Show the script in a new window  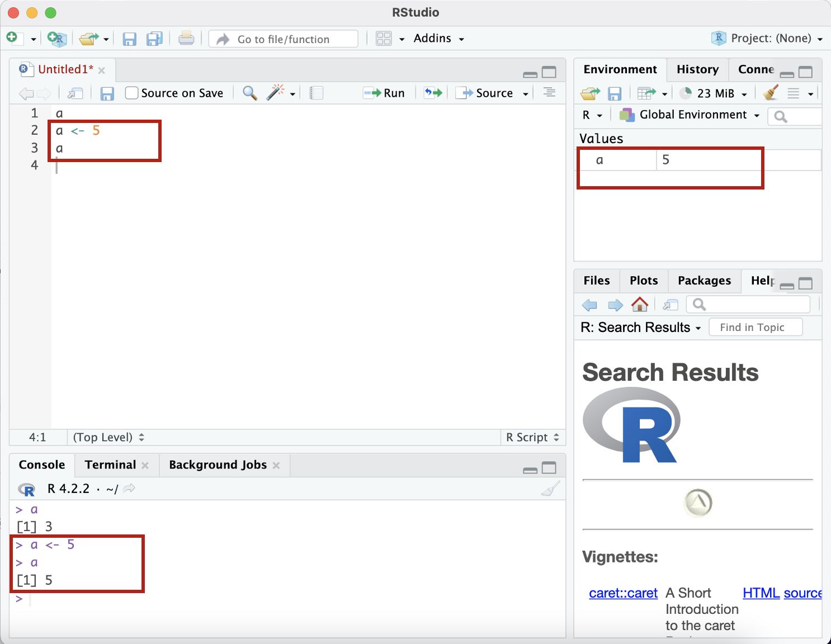tap(75, 93)
